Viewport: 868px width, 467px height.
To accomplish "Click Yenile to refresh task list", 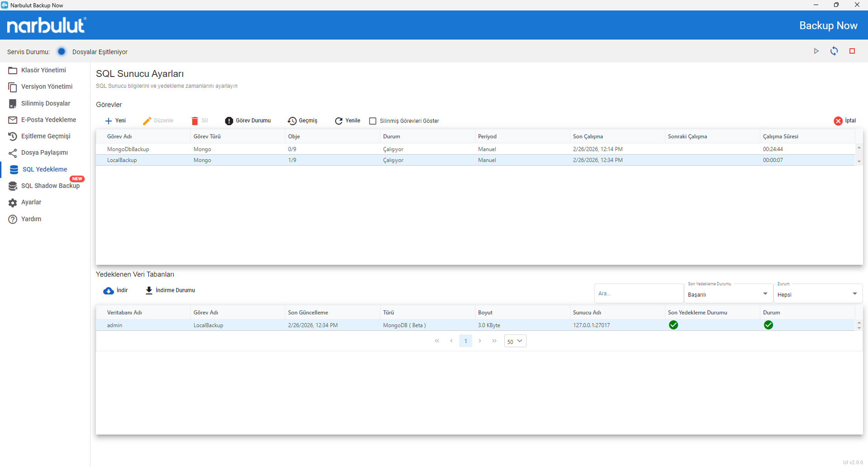I will tap(347, 121).
